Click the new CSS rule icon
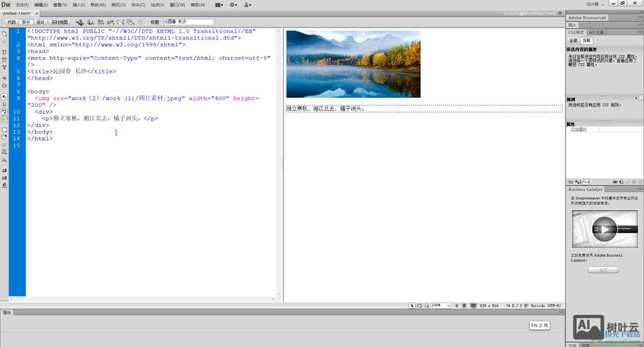This screenshot has height=347, width=644. tap(621, 182)
